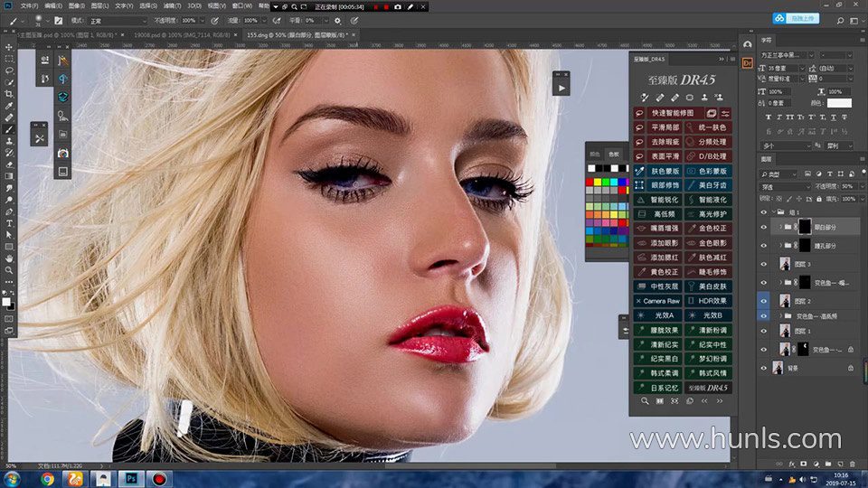Screen dimensions: 868x488
Task: Click the layer fx icon in Layers footer
Action: tap(792, 464)
